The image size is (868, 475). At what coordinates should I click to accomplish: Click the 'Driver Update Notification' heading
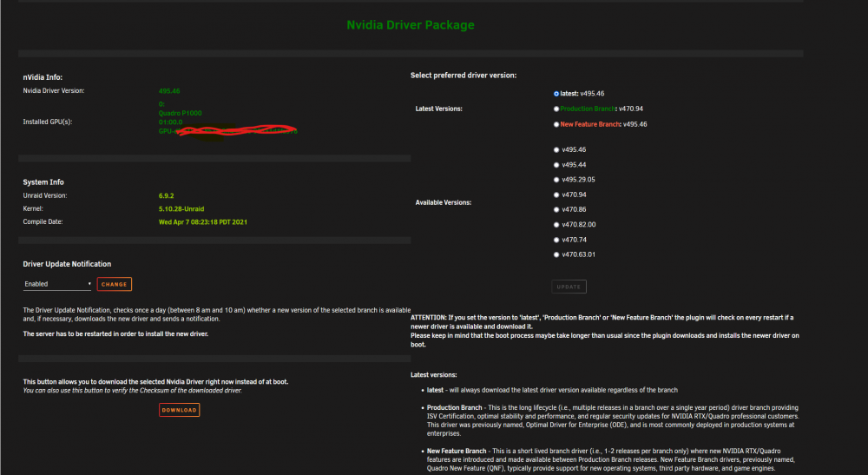(x=67, y=264)
